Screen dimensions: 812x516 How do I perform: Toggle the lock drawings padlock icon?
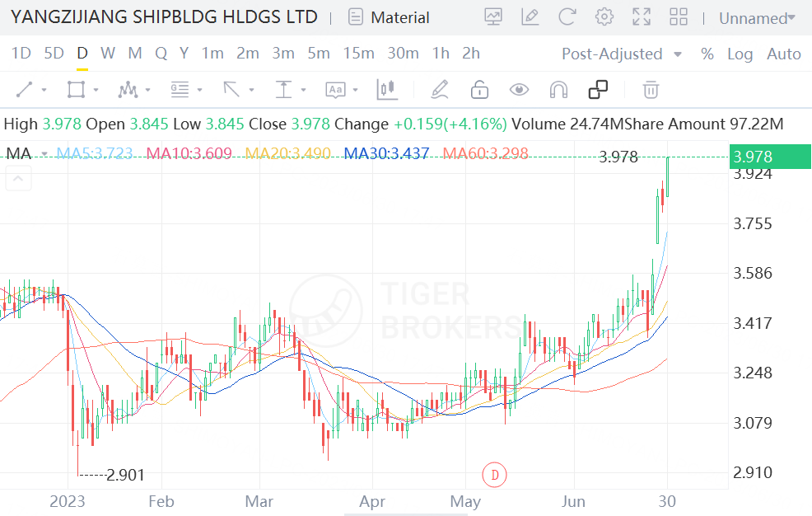pos(479,90)
